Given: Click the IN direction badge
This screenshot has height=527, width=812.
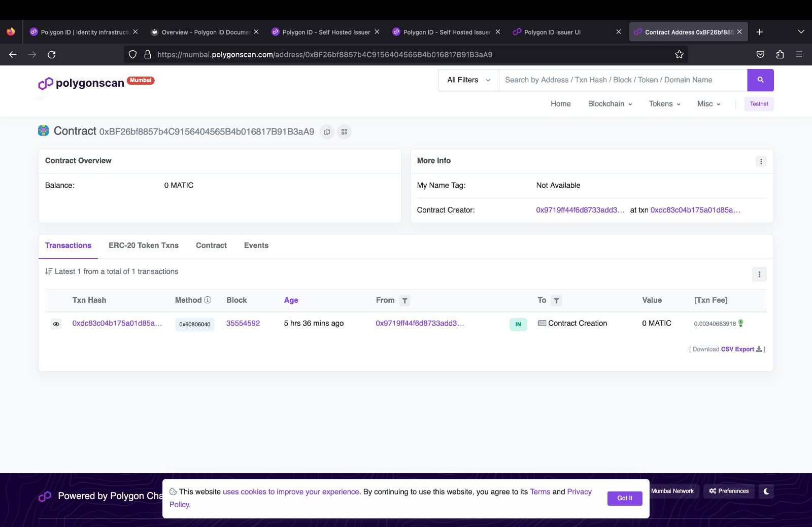Looking at the screenshot, I should click(518, 324).
